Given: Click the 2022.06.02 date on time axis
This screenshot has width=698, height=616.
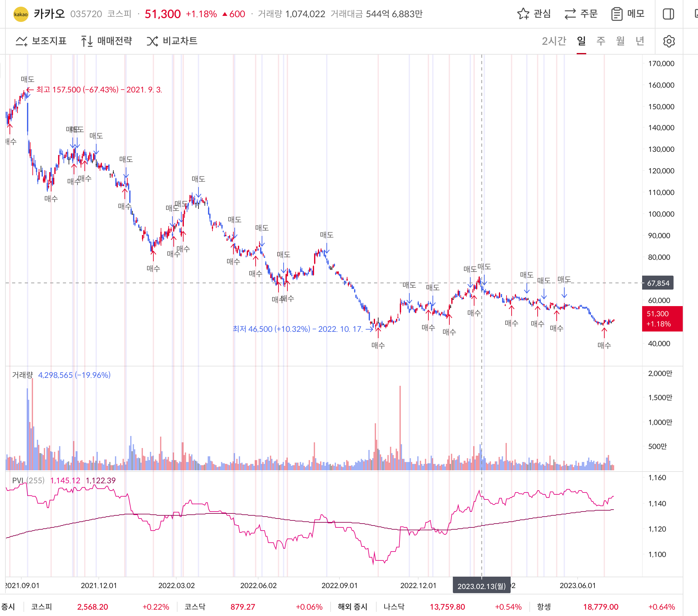Looking at the screenshot, I should (258, 585).
